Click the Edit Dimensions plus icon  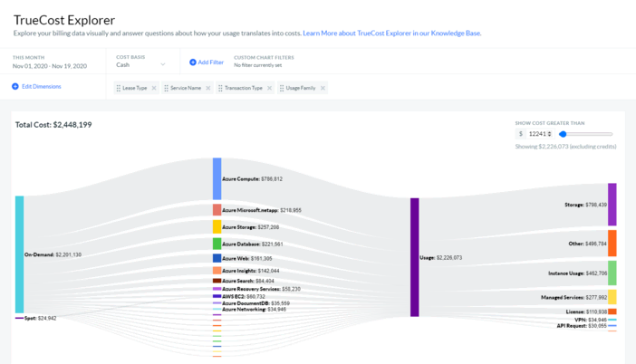pyautogui.click(x=15, y=87)
